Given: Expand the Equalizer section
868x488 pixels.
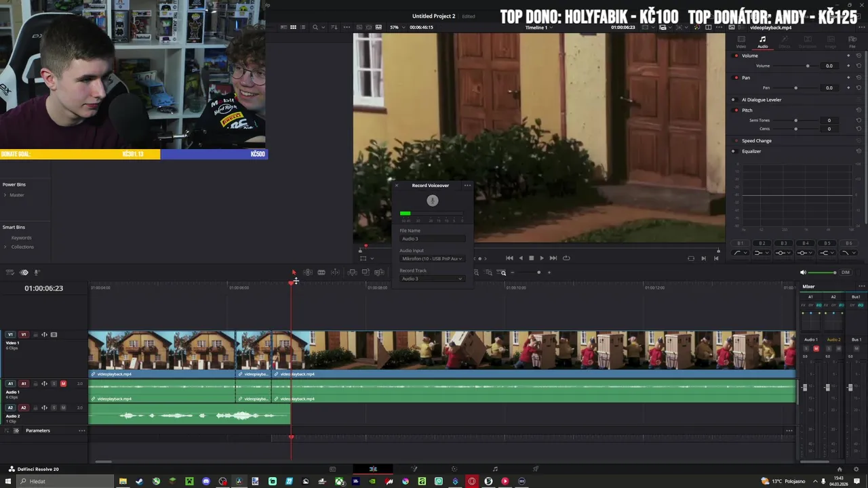Looking at the screenshot, I should pos(751,151).
